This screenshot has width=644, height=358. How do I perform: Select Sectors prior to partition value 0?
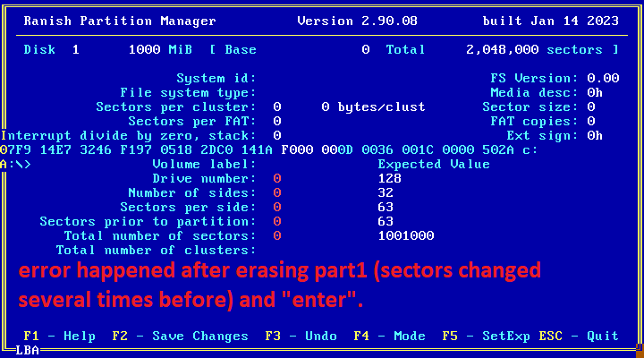pos(277,222)
